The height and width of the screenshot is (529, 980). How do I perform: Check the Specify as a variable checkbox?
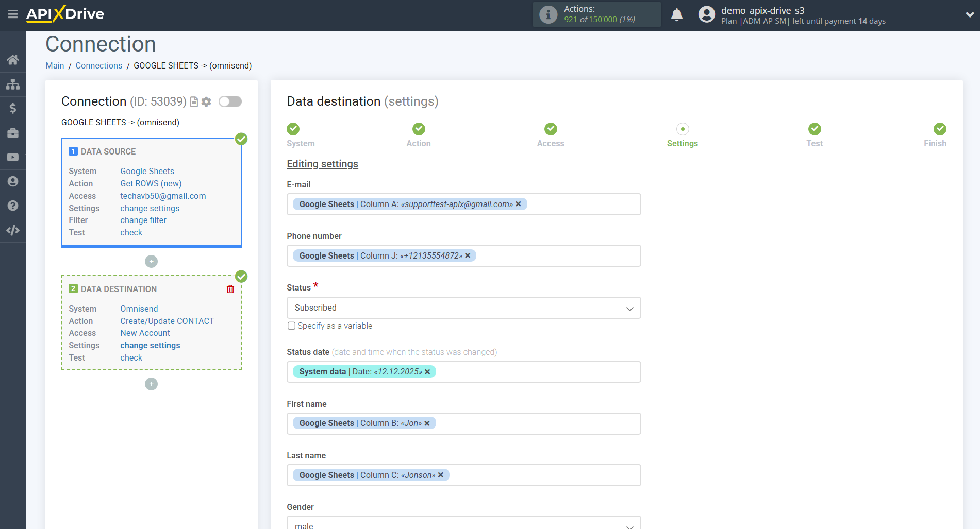click(x=291, y=326)
